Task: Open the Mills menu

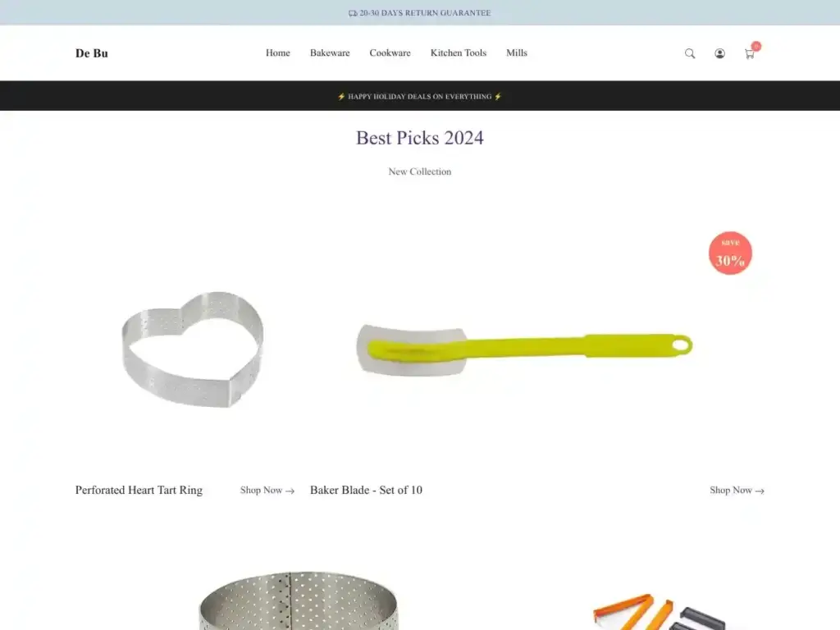Action: pos(517,52)
